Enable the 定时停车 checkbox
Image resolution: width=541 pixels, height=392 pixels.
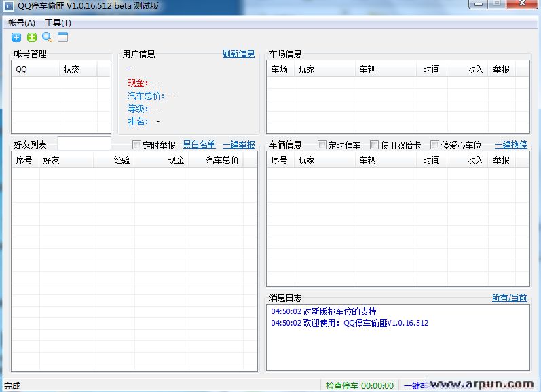pos(322,145)
